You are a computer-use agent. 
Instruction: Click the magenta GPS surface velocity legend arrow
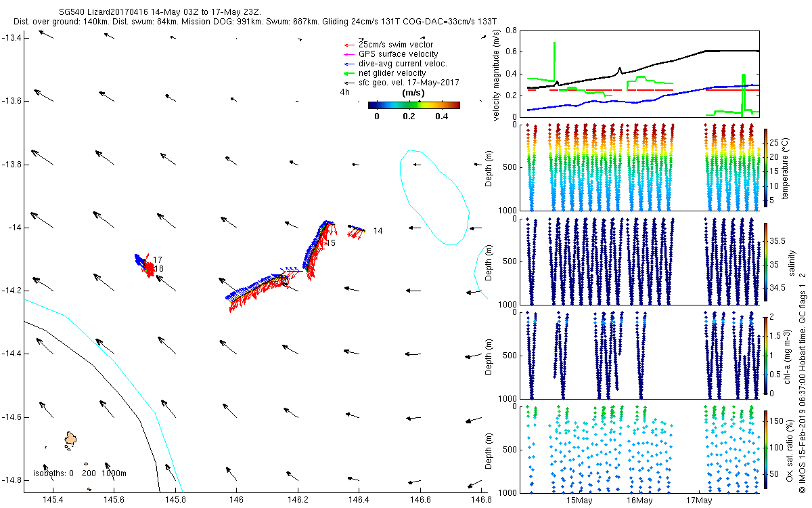[x=349, y=54]
